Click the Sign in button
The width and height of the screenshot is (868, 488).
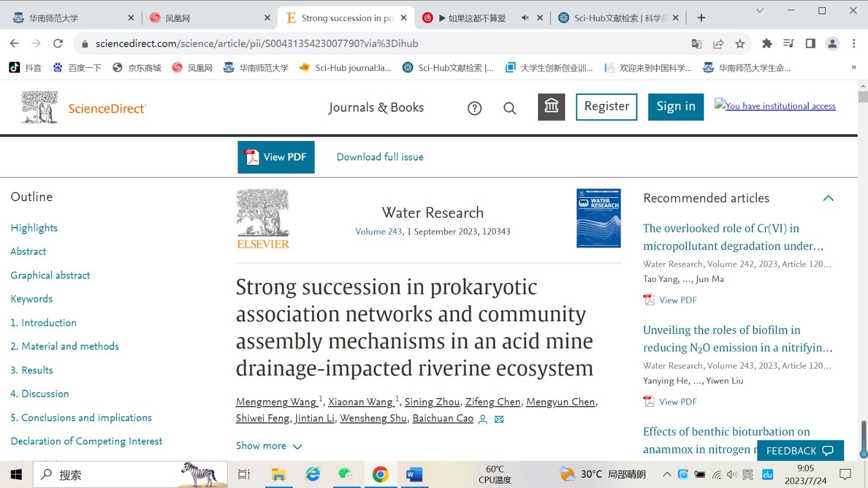pyautogui.click(x=676, y=107)
